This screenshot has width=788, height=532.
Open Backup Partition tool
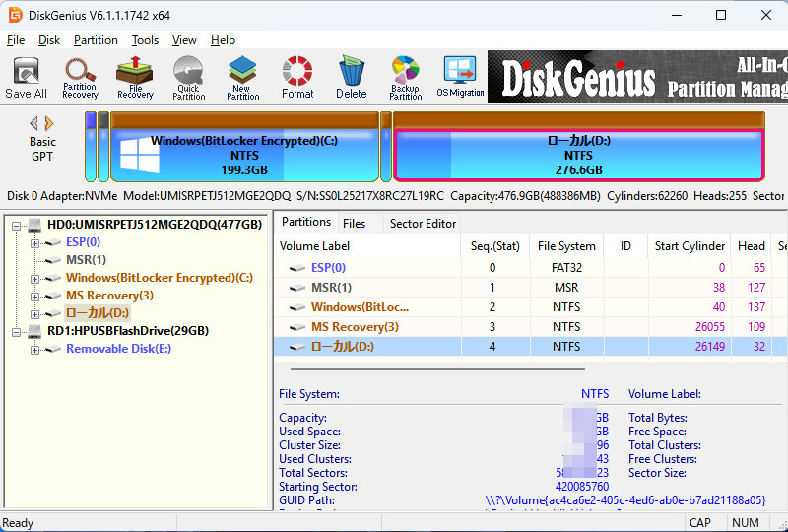click(405, 77)
